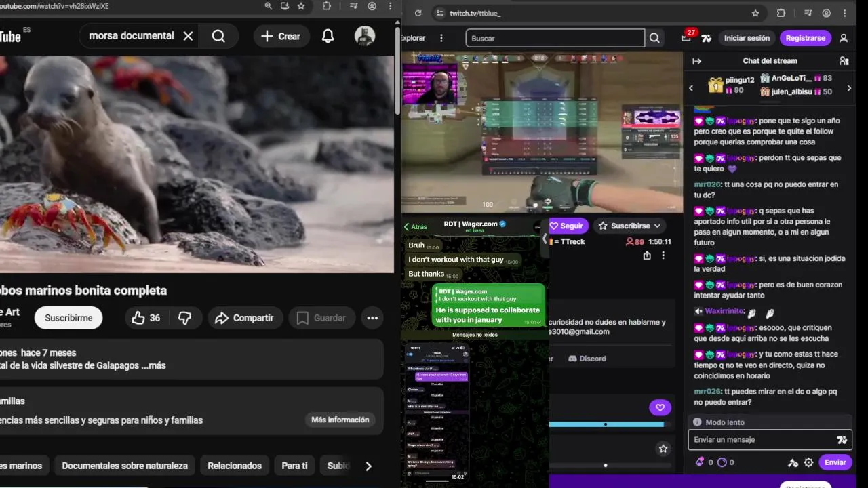Open Twitch more options beside Explorar
Screen dimensions: 868x488
pyautogui.click(x=441, y=38)
